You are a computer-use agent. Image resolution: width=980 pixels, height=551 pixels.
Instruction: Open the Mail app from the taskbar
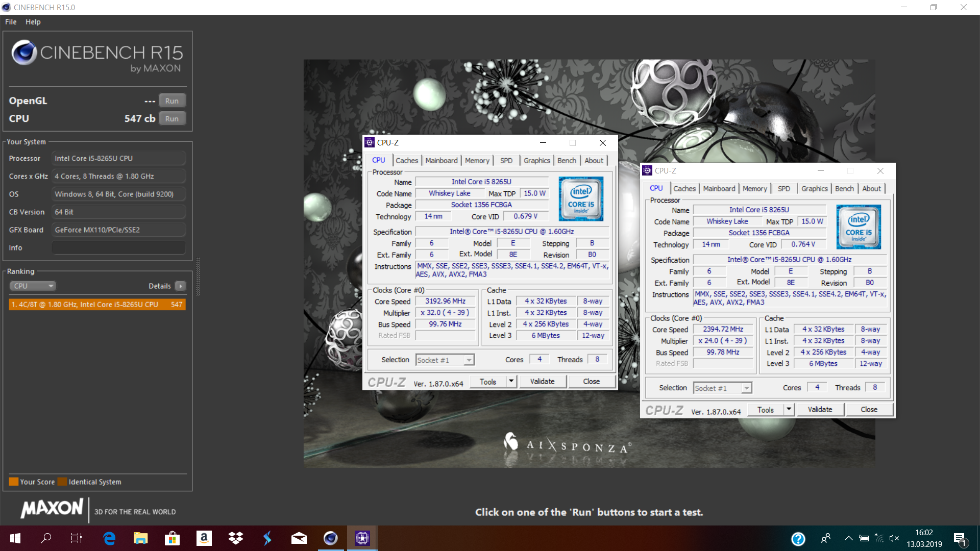pos(299,538)
